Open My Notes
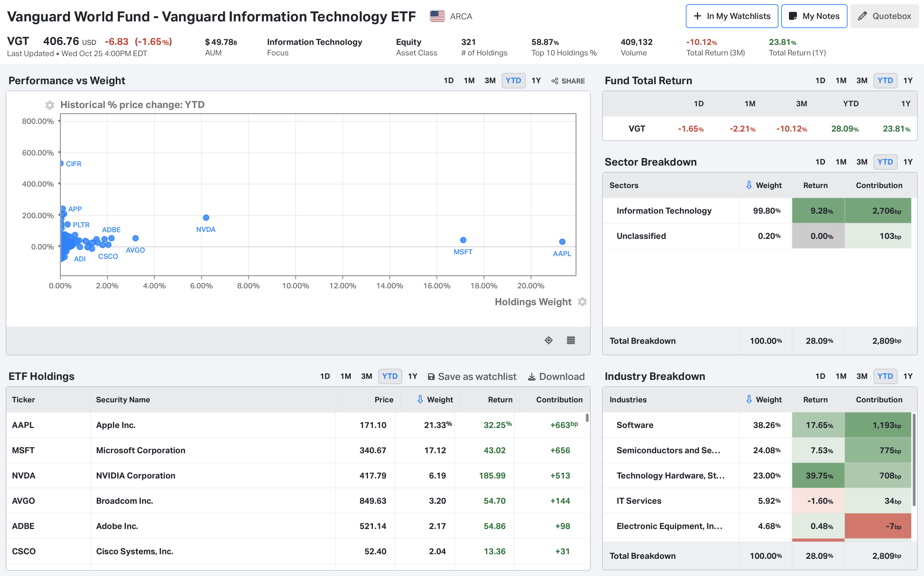 click(814, 16)
